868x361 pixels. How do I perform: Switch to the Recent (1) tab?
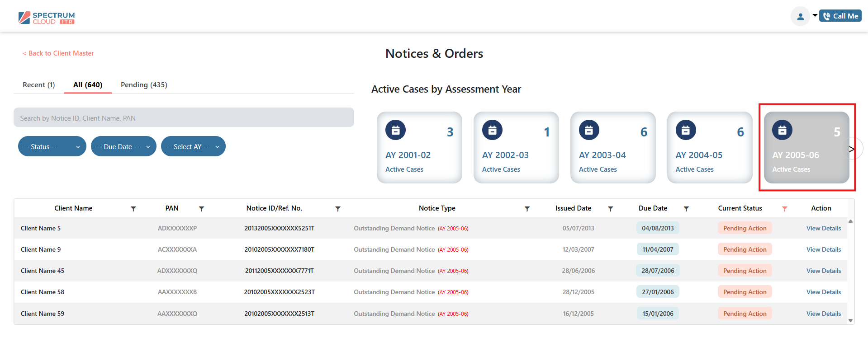click(x=39, y=85)
